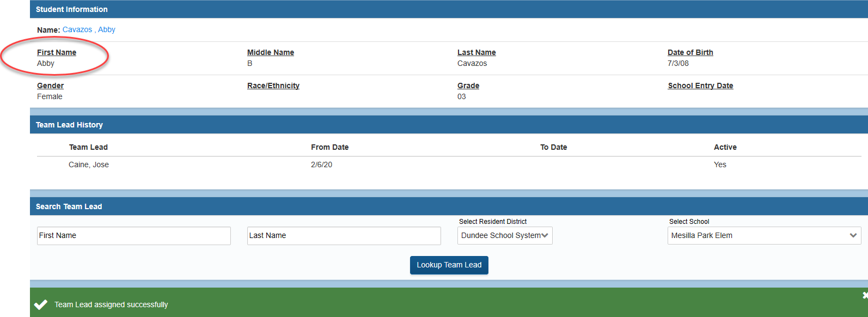Click into the Last Name search field
Screen dimensions: 868x317
tap(344, 236)
